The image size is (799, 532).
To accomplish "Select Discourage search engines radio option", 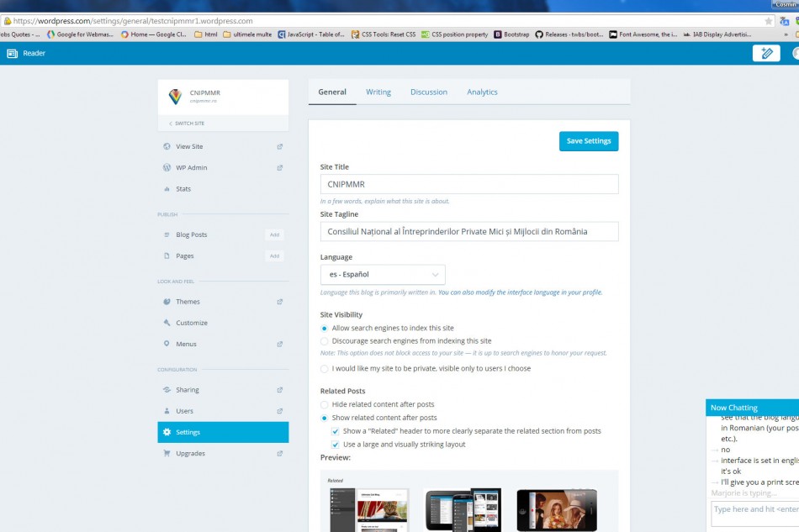I will (325, 341).
